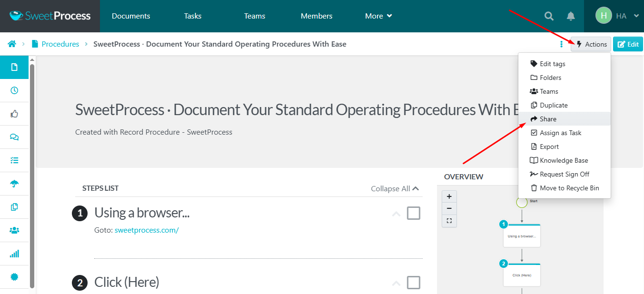Choose Teams in the Actions menu
Image resolution: width=644 pixels, height=294 pixels.
point(565,91)
